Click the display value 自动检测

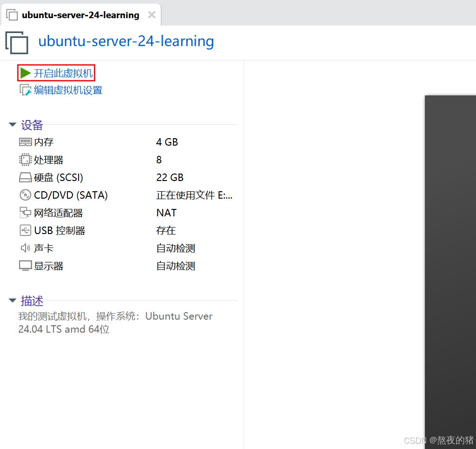click(175, 266)
